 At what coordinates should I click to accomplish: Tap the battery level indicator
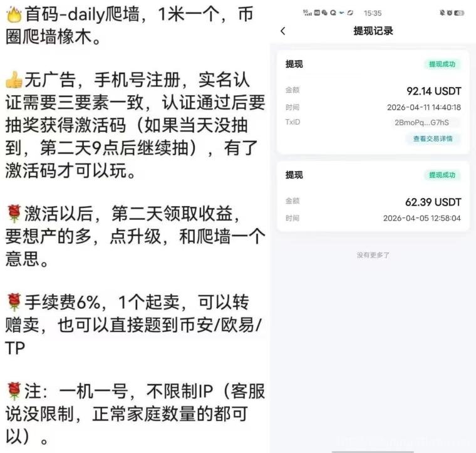click(459, 13)
